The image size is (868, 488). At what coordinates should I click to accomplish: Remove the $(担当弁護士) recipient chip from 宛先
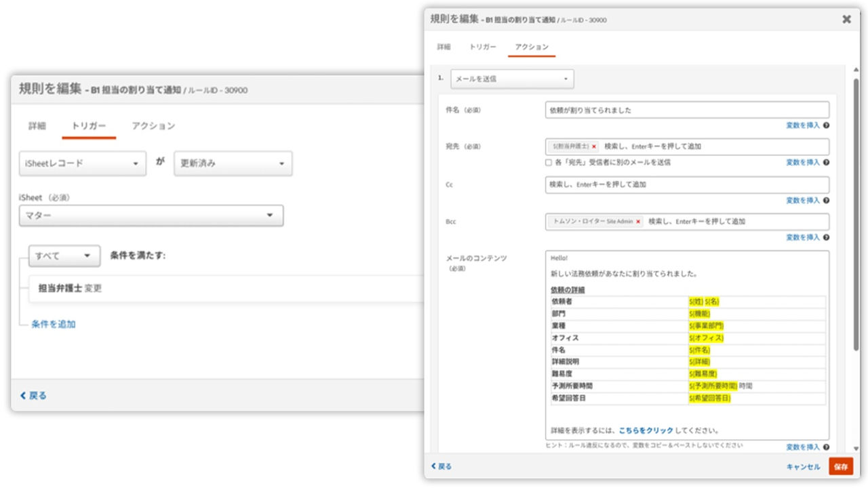[595, 146]
